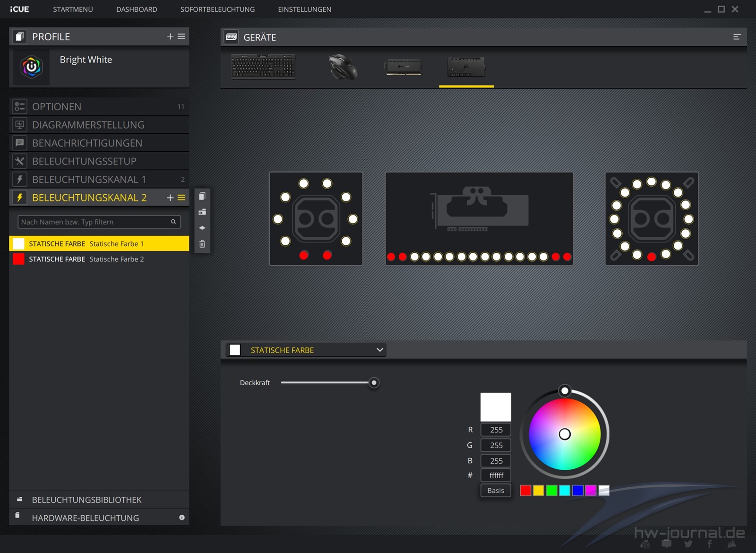Viewport: 756px width, 553px height.
Task: Click the hex color field
Action: point(496,475)
